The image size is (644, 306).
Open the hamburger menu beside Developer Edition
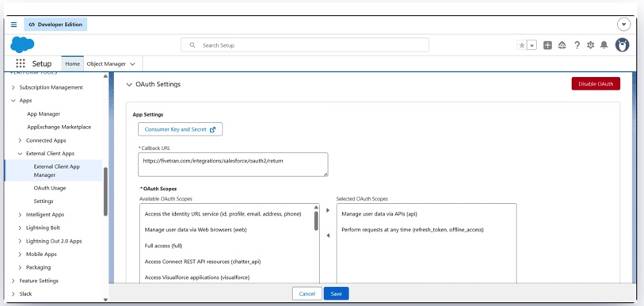14,25
